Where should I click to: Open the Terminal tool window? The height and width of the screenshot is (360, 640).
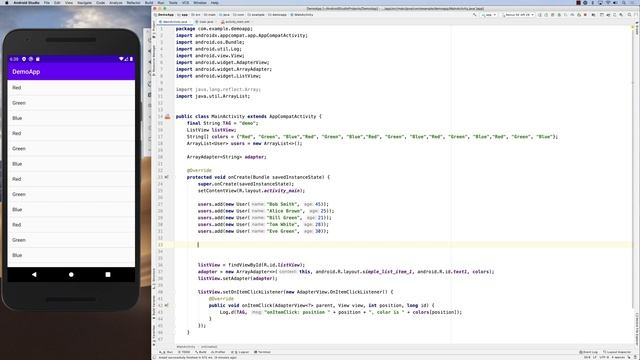click(x=262, y=352)
